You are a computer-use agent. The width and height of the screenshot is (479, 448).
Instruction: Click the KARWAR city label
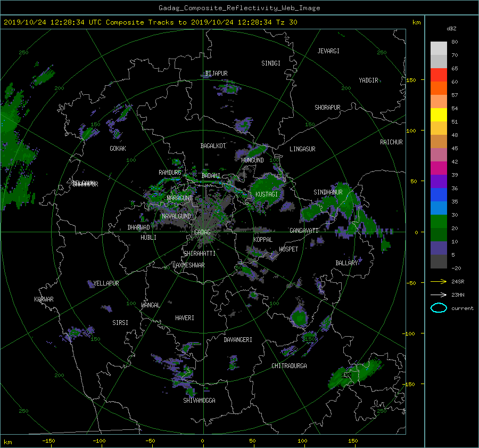44,299
